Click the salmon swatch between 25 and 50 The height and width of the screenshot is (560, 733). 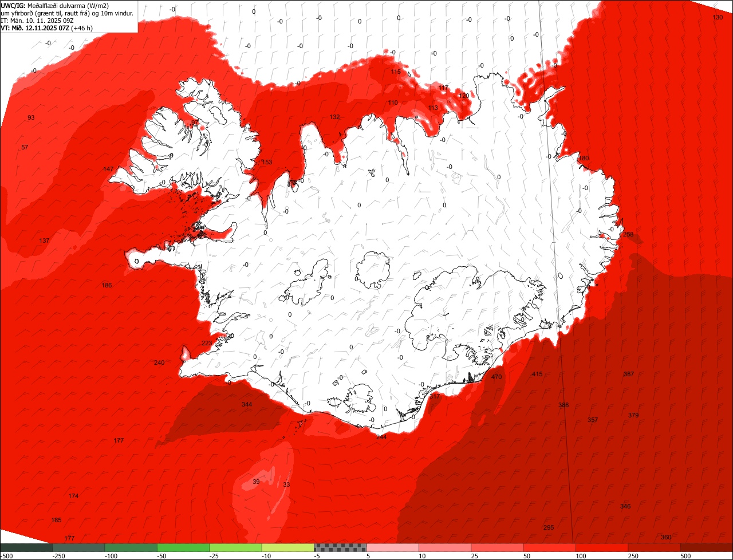tap(498, 547)
